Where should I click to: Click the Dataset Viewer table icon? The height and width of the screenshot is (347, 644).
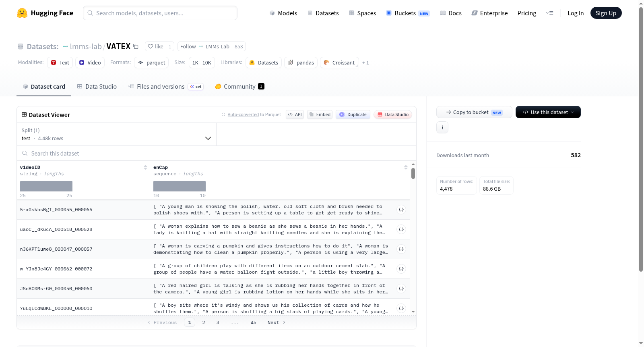point(24,114)
